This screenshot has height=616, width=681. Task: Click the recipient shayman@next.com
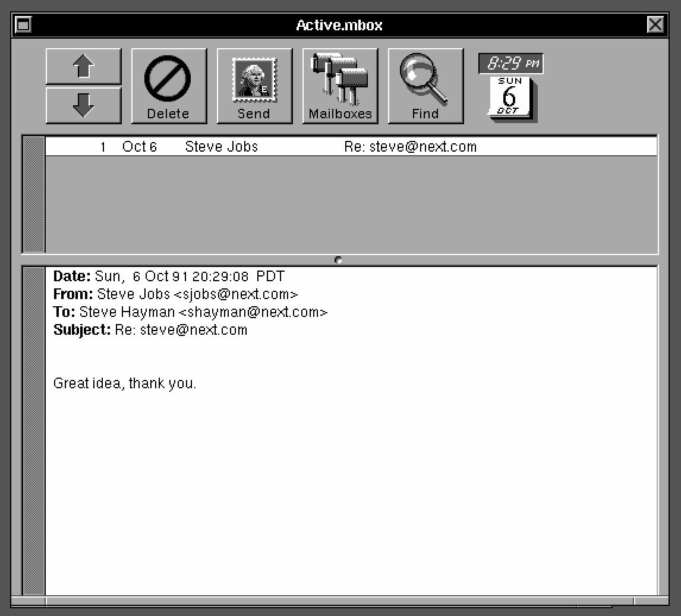253,312
